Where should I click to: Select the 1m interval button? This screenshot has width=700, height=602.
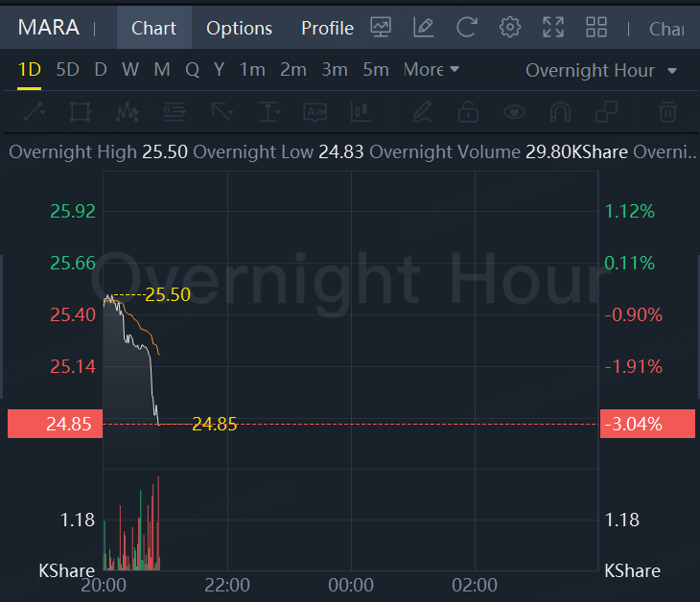point(252,70)
